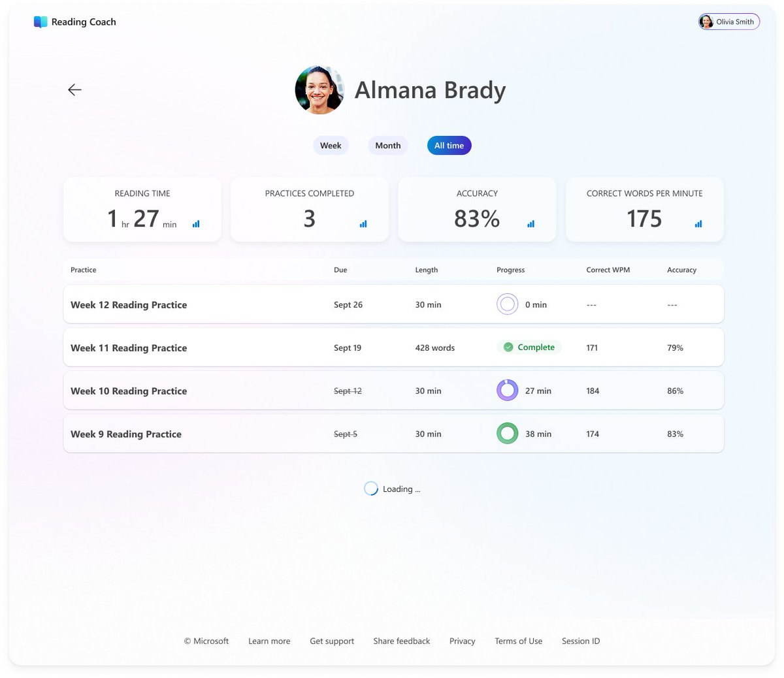Click the struck-through Sept 5 date
This screenshot has height=678, width=784.
[346, 434]
